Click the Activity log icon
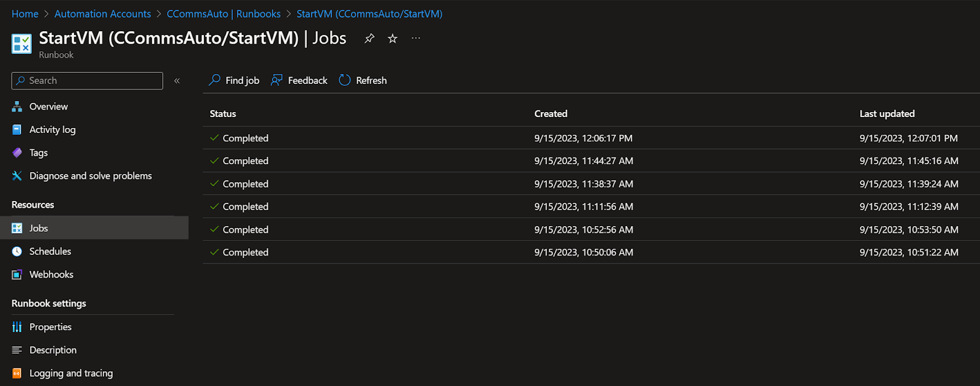 pos(17,130)
